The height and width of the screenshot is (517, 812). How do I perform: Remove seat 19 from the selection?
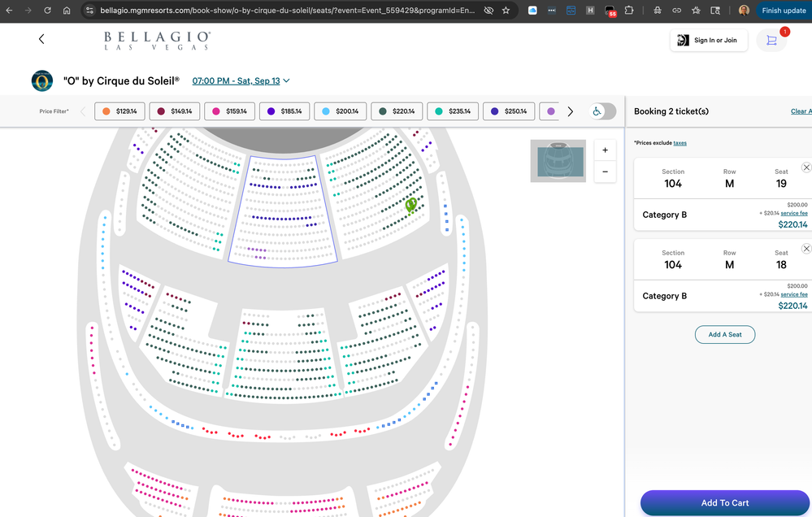click(805, 167)
